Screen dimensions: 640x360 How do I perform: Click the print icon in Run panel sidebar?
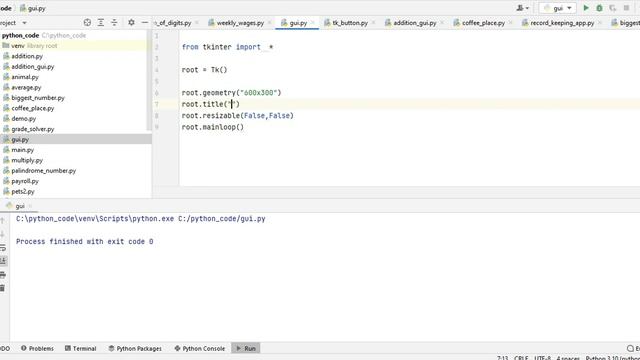tap(3, 275)
